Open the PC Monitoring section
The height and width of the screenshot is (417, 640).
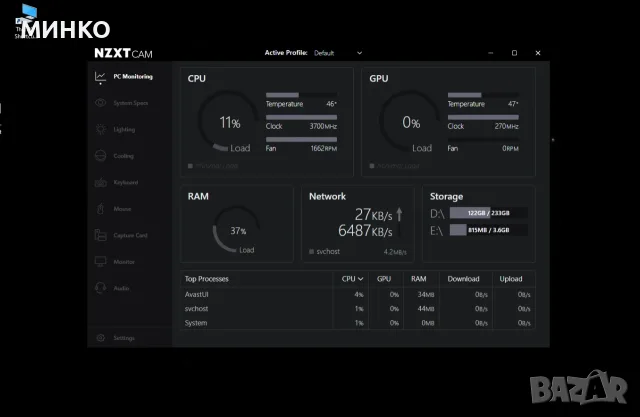click(133, 77)
